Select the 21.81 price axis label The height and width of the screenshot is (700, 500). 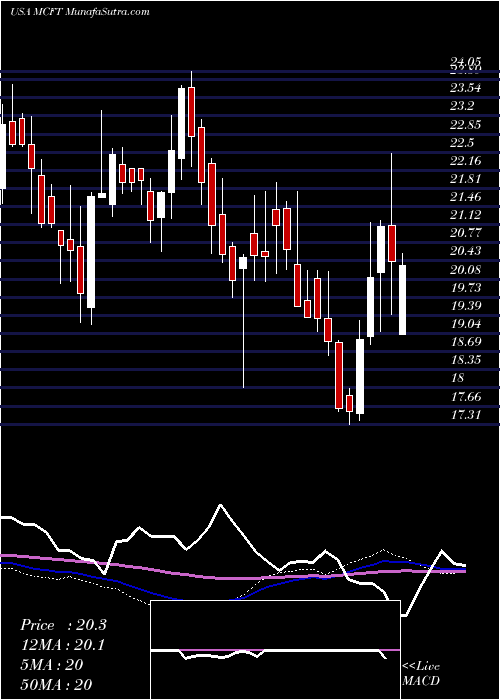coord(466,179)
